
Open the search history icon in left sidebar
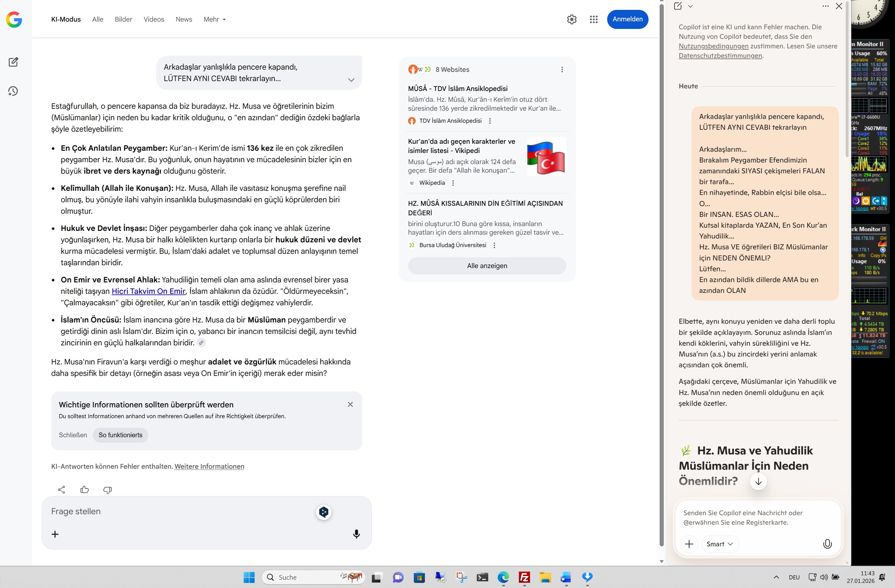click(13, 91)
